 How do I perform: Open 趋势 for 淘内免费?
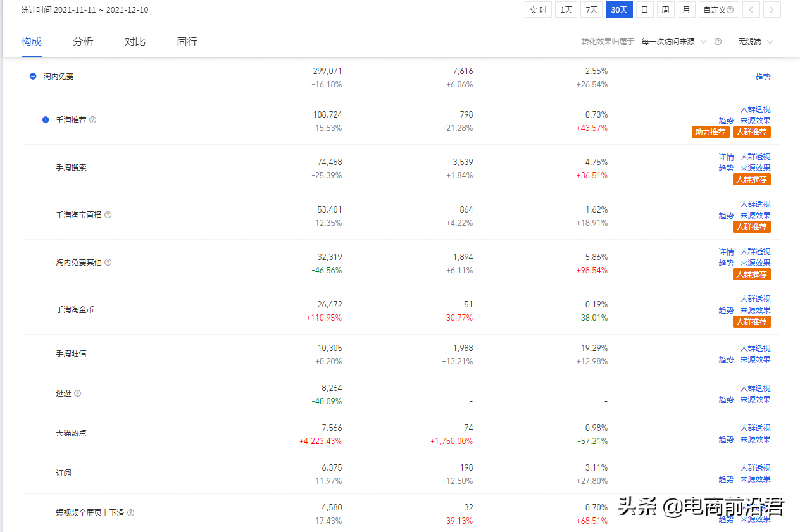click(x=763, y=77)
